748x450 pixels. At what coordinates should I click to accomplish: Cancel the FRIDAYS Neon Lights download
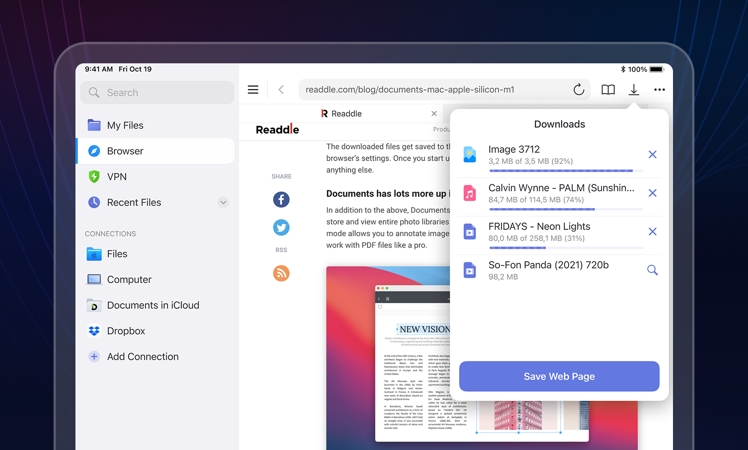[x=652, y=231]
